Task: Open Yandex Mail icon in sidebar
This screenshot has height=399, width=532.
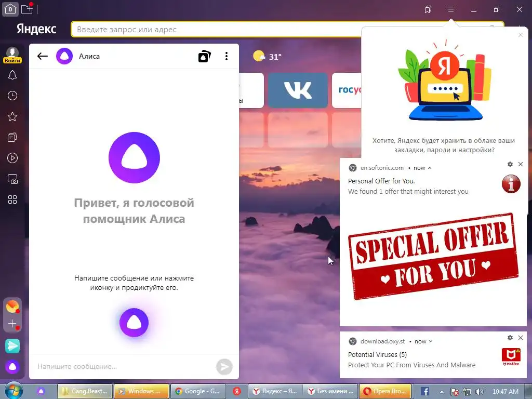Action: coord(12,307)
